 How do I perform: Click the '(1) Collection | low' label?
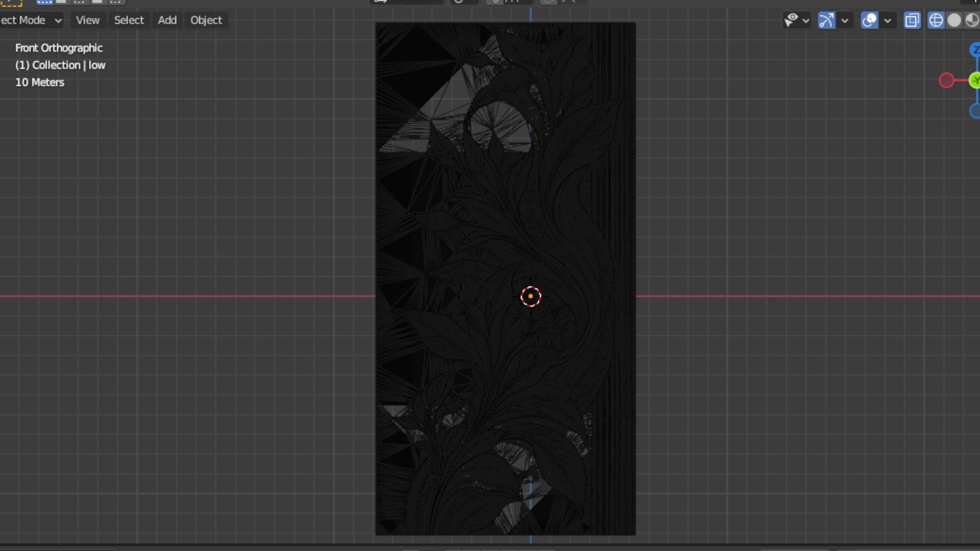coord(60,65)
